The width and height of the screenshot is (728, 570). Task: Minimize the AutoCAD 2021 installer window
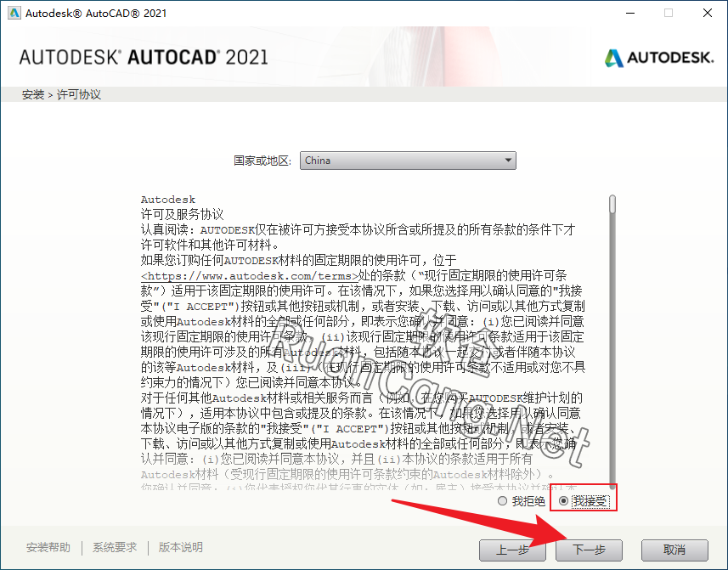click(629, 13)
